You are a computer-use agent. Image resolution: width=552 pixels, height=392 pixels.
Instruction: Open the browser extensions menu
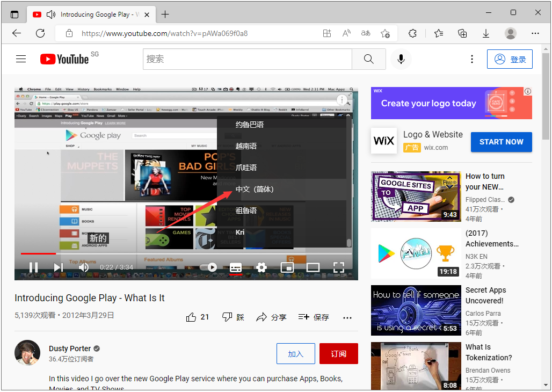412,33
